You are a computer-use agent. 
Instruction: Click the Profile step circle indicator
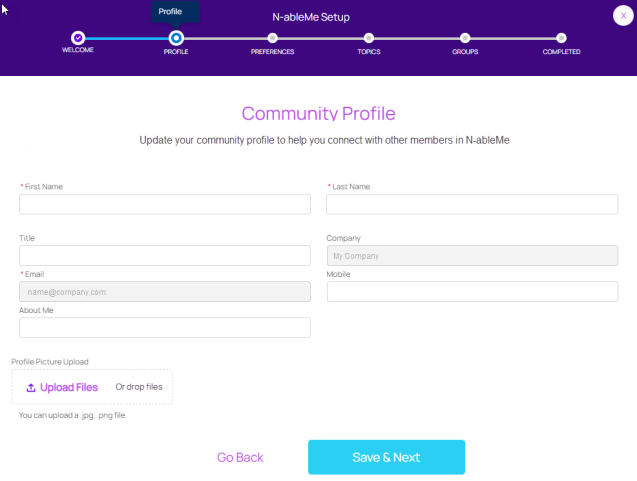(176, 38)
